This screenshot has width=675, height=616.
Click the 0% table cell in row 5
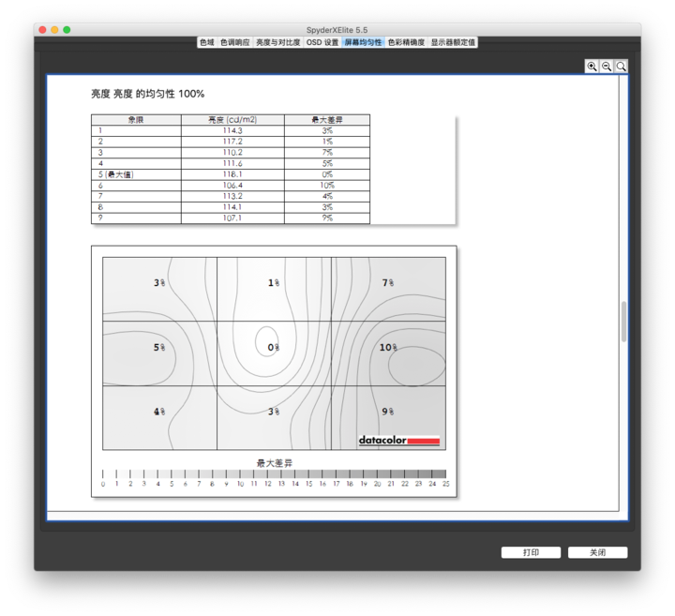(x=327, y=174)
